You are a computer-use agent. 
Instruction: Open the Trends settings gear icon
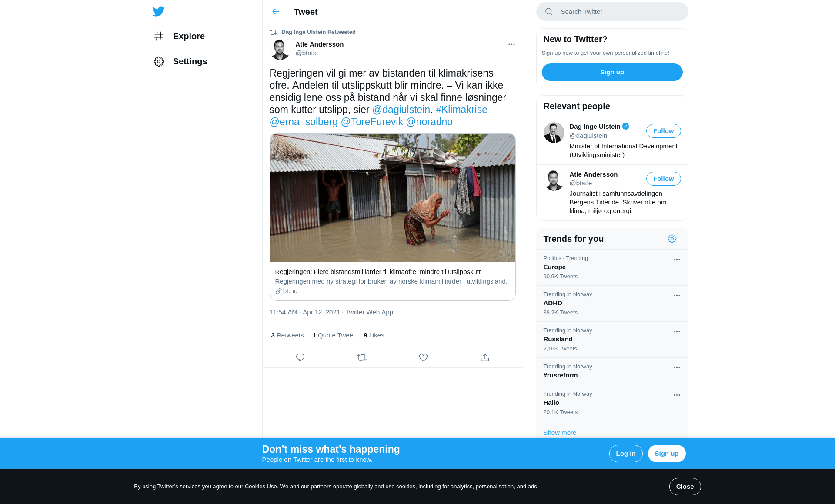click(672, 239)
